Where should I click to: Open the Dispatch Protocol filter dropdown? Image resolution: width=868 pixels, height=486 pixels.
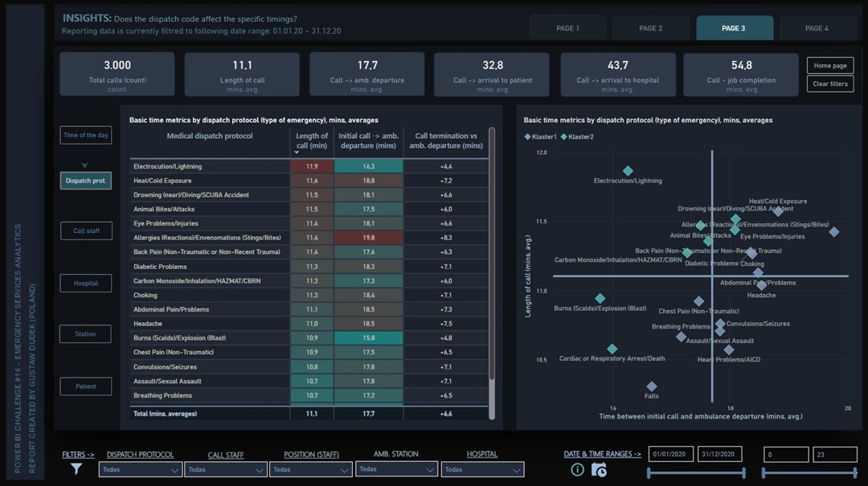point(141,469)
